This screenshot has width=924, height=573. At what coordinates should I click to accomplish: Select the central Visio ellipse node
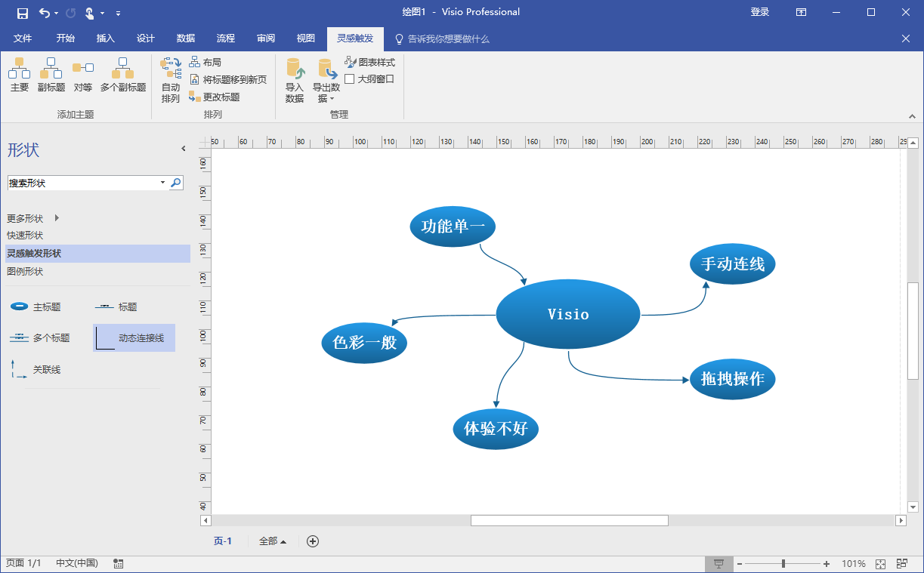pos(568,314)
